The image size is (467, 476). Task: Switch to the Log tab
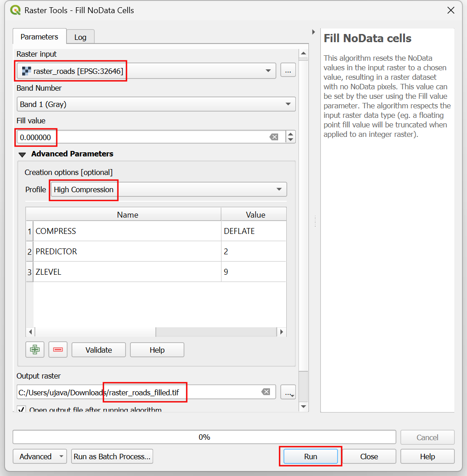click(80, 37)
